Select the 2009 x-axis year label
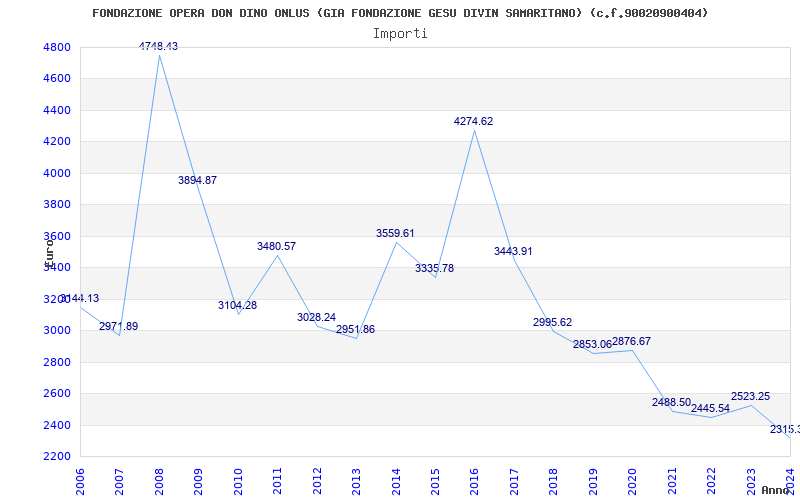Image resolution: width=800 pixels, height=500 pixels. [x=198, y=482]
